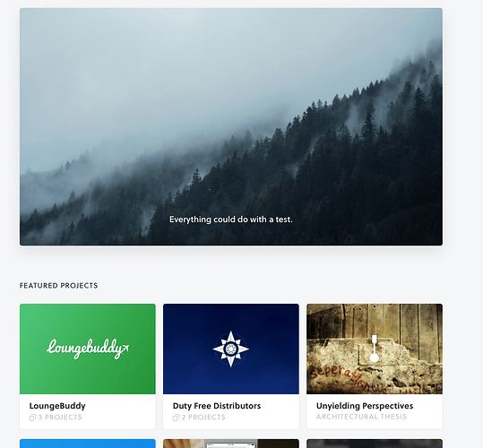The image size is (483, 448).
Task: Click the foggy forest hero image
Action: [231, 127]
